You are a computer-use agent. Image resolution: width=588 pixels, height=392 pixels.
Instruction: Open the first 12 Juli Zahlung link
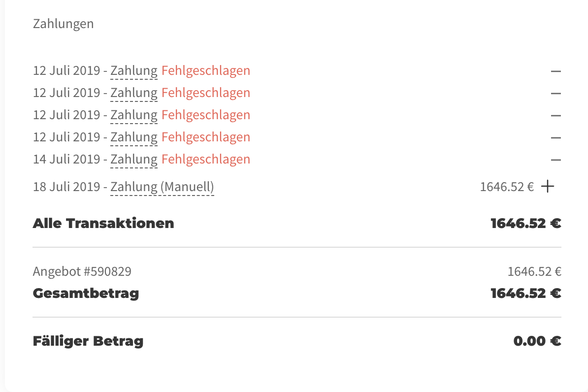133,70
